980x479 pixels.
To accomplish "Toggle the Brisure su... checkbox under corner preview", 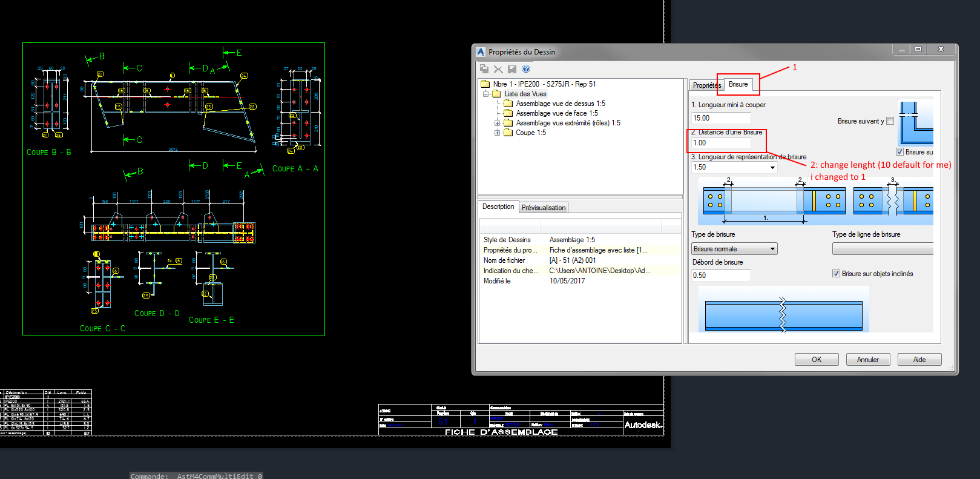I will click(899, 152).
